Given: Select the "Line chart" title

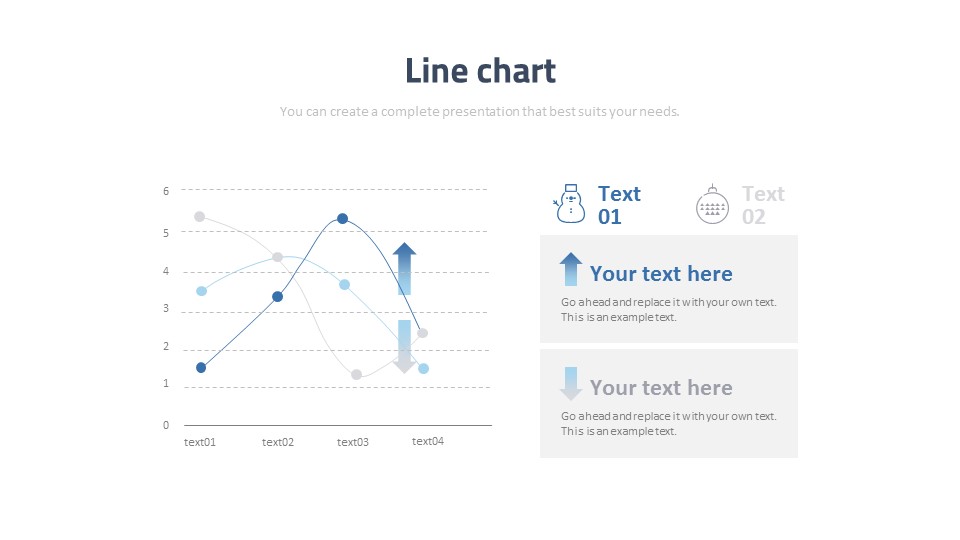Looking at the screenshot, I should [481, 71].
